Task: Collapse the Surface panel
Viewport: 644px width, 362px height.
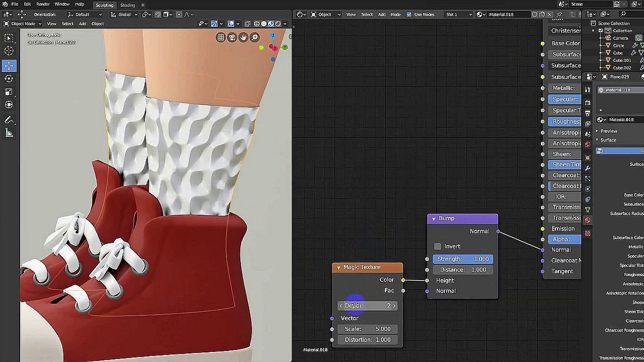Action: tap(597, 140)
